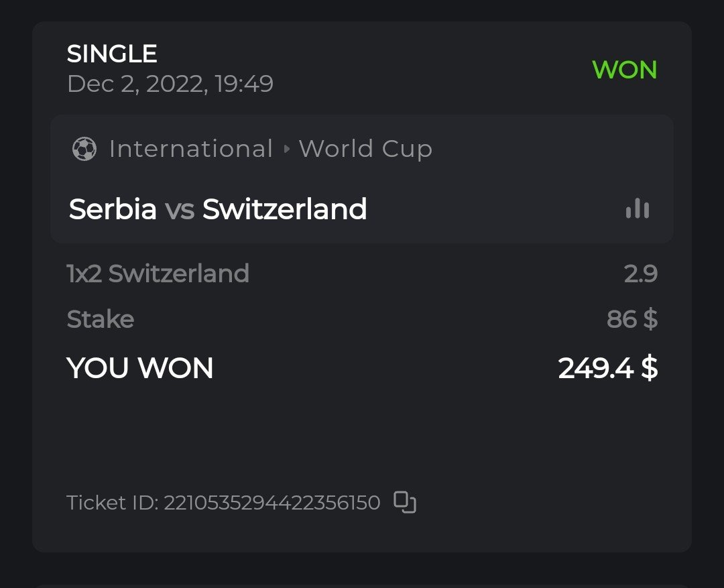Click the YOU WON label
The image size is (724, 588).
click(x=140, y=368)
